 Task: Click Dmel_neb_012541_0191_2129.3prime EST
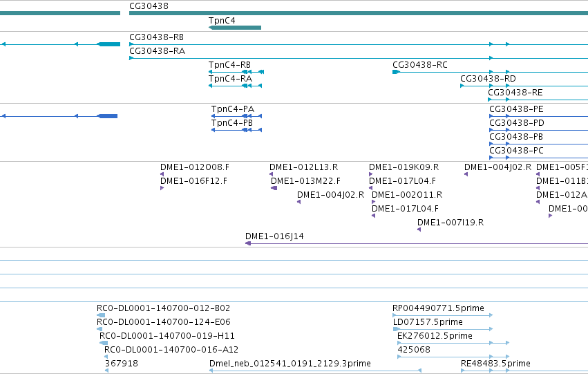[315, 371]
